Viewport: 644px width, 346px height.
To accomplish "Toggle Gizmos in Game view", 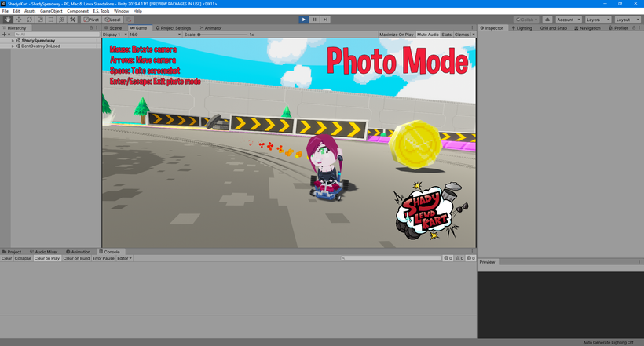I will (462, 35).
